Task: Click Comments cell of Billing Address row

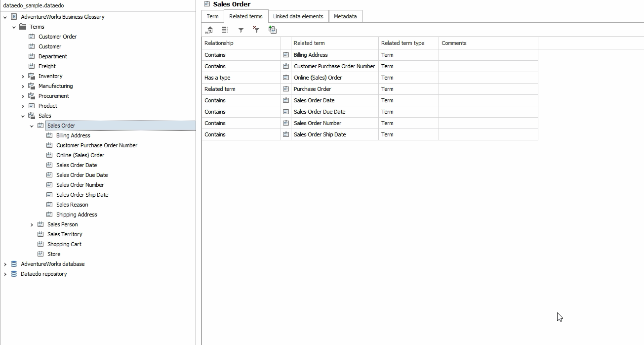Action: point(487,55)
